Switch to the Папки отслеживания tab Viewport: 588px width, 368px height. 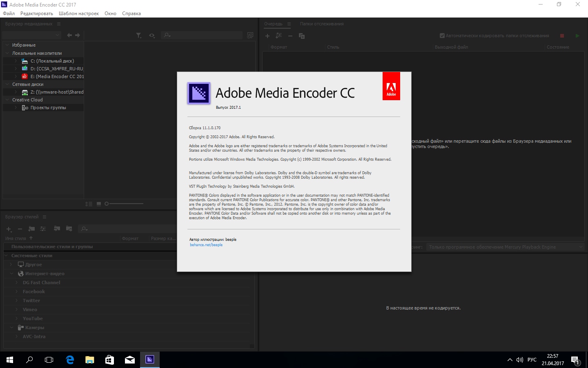click(322, 24)
